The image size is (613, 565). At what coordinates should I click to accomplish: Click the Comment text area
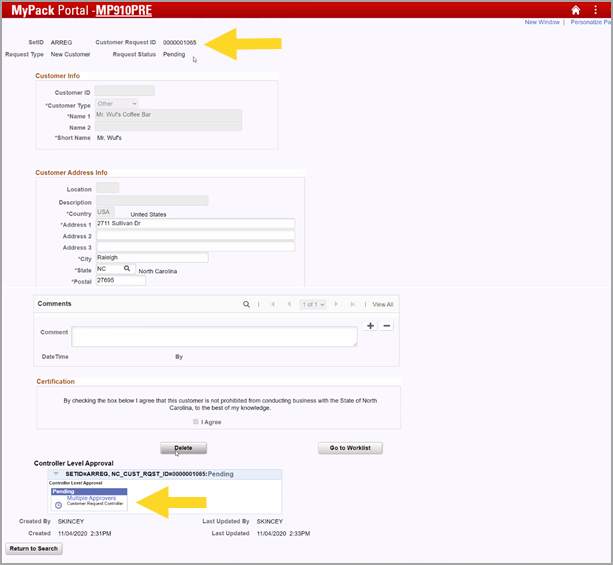[214, 336]
